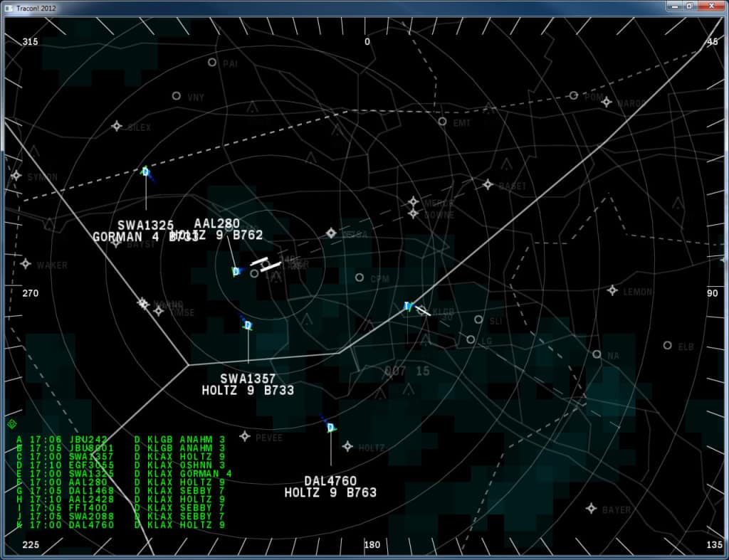
Task: Select the SWA1357 departure target blip
Action: pos(248,325)
